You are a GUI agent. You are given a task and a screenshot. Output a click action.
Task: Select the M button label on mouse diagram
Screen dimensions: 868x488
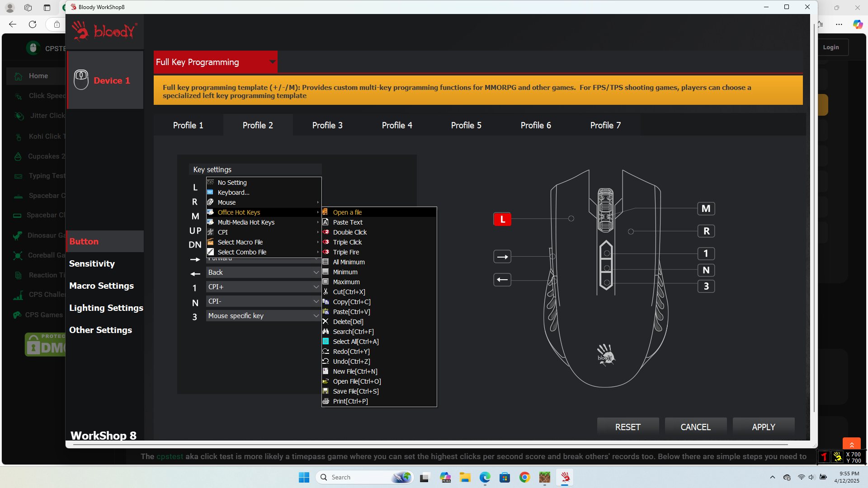point(706,209)
